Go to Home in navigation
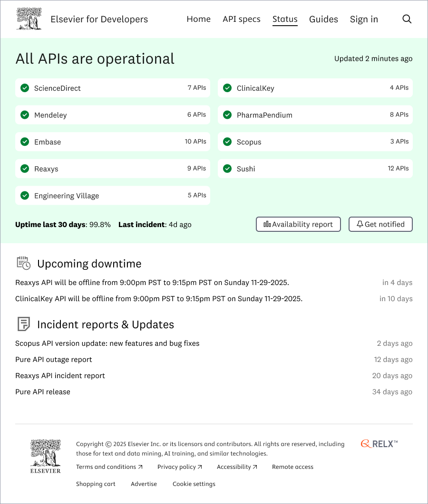 tap(199, 19)
